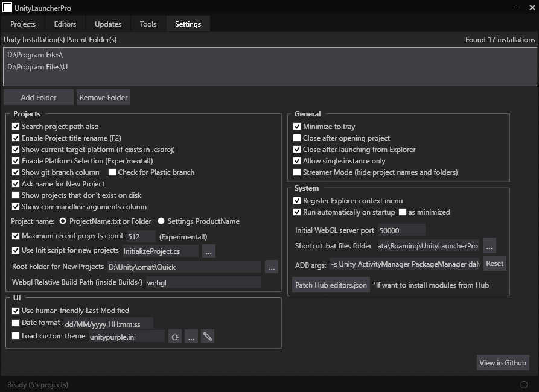Click the unitypurple.ini theme field

(127, 337)
